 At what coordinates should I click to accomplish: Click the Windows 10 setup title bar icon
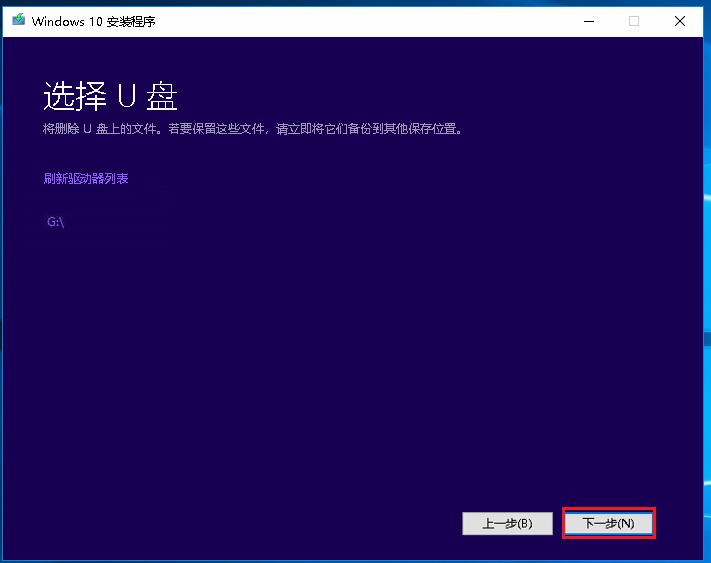tap(19, 20)
